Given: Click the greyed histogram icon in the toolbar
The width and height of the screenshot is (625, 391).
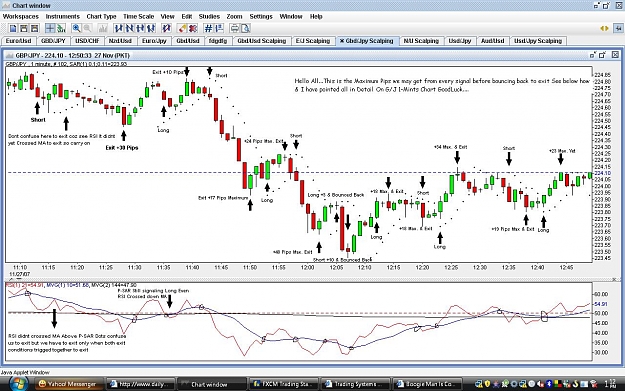Looking at the screenshot, I should (102, 28).
